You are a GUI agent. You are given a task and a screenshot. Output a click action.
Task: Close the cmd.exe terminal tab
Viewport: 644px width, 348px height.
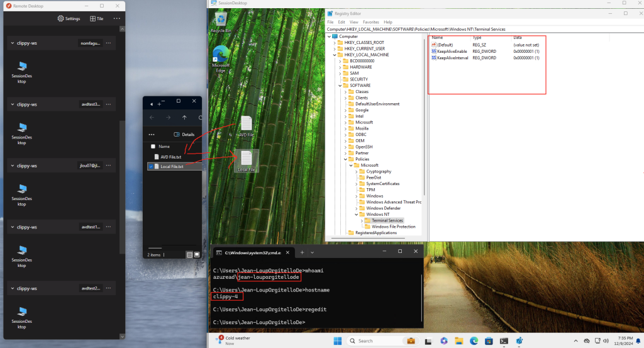(288, 252)
